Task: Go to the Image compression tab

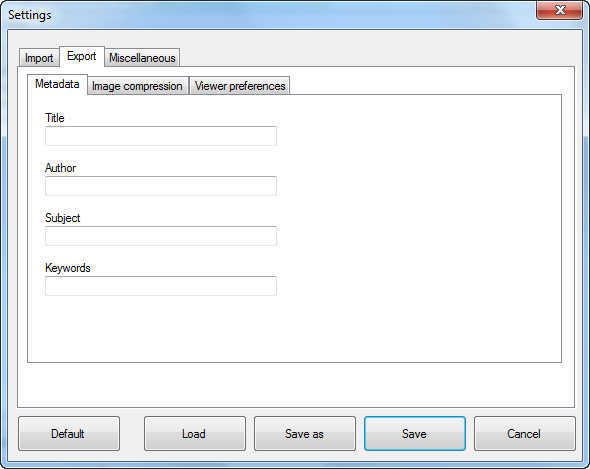Action: (137, 86)
